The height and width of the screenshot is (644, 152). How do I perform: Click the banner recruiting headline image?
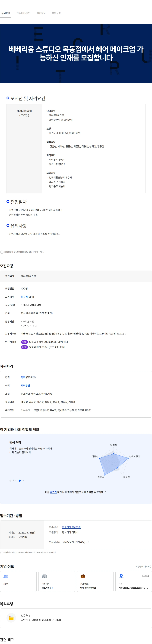(76, 54)
